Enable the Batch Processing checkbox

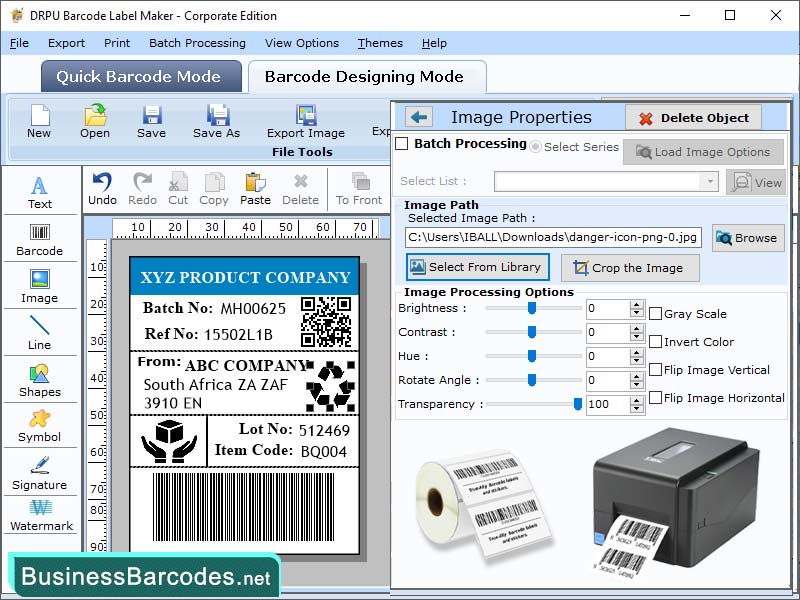pyautogui.click(x=402, y=144)
